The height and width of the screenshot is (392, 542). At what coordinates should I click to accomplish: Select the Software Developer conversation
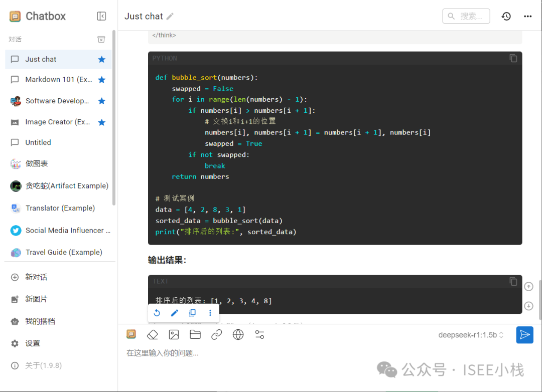coord(58,101)
